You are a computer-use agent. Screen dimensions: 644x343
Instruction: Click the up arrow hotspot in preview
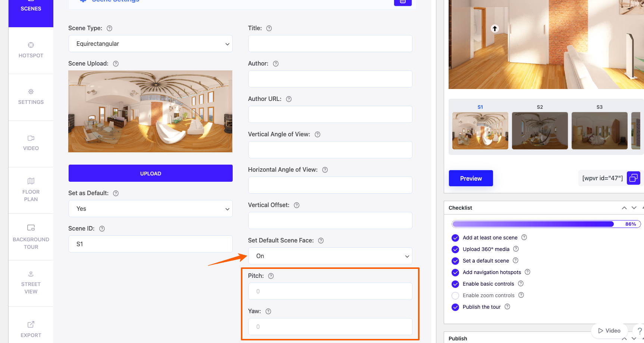coord(494,29)
